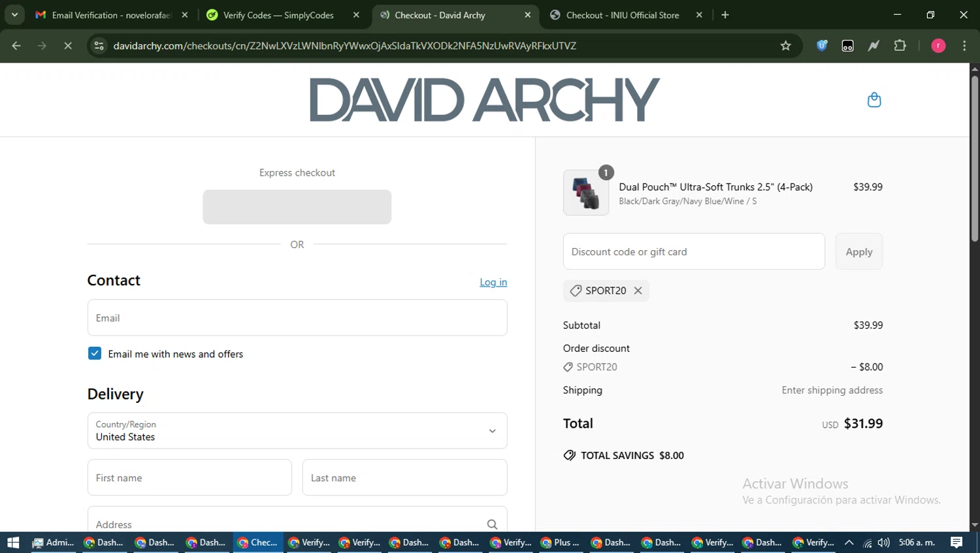Click the Enter shipping address text
980x553 pixels.
tap(832, 390)
